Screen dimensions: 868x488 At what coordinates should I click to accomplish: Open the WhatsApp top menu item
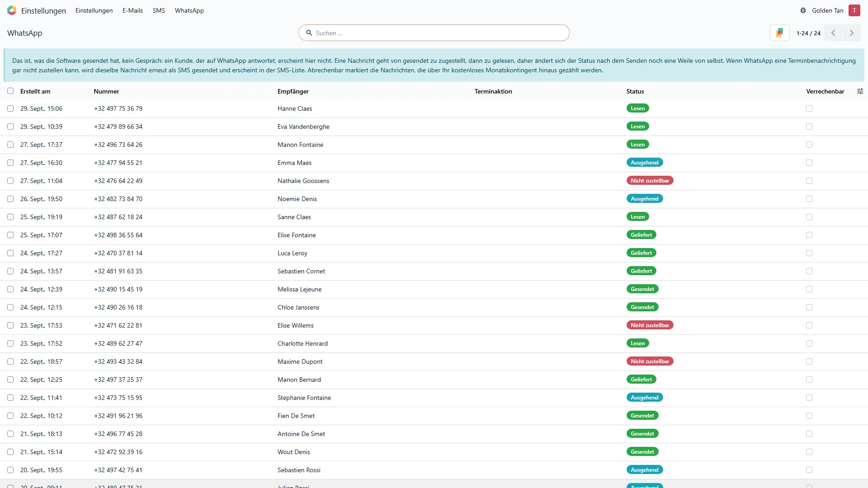[189, 10]
